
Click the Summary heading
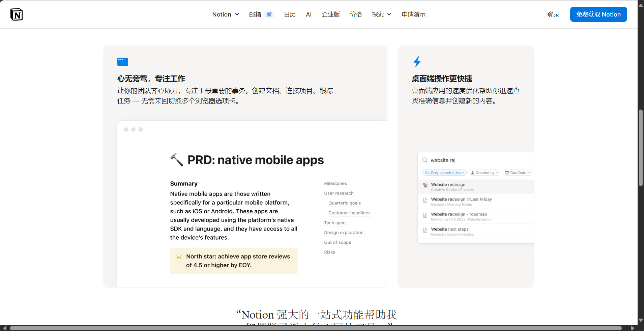coord(184,183)
